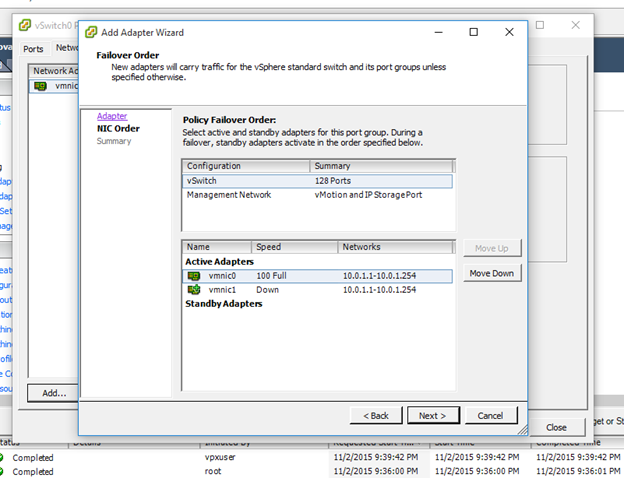This screenshot has height=478, width=624.
Task: Click the Active Adapters group header
Action: [219, 261]
